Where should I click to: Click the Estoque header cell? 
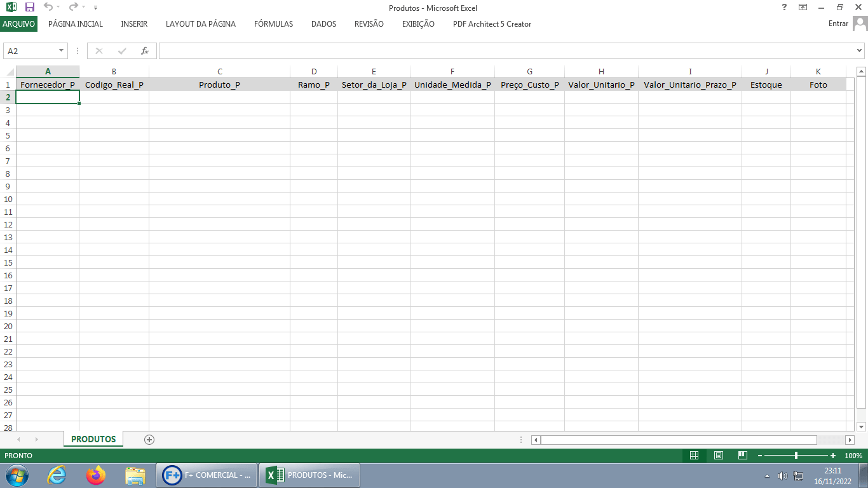tap(766, 85)
